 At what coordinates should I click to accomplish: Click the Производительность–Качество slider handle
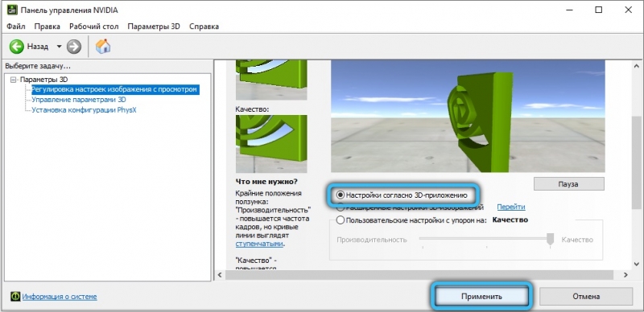click(551, 240)
